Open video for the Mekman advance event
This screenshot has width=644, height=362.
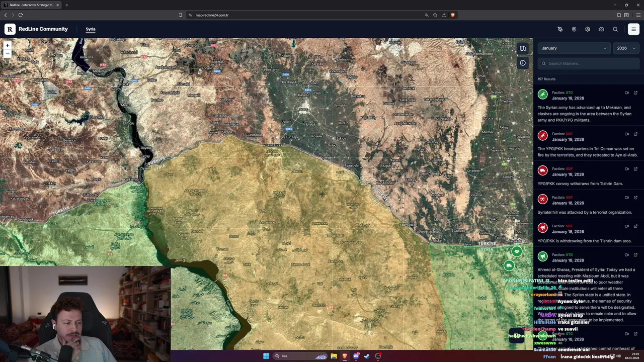(627, 93)
